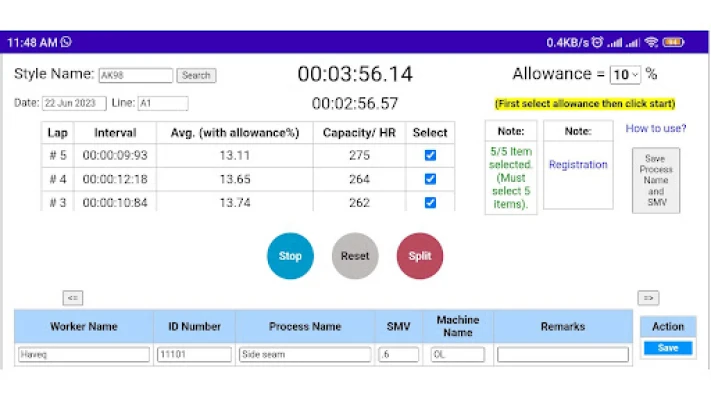The width and height of the screenshot is (711, 400).
Task: Click the right arrow navigation button
Action: pyautogui.click(x=648, y=297)
